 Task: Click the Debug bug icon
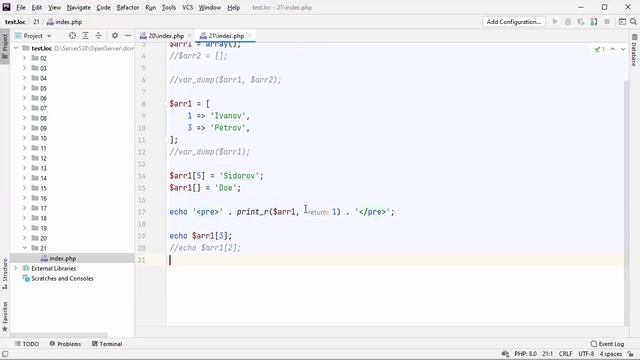[568, 22]
